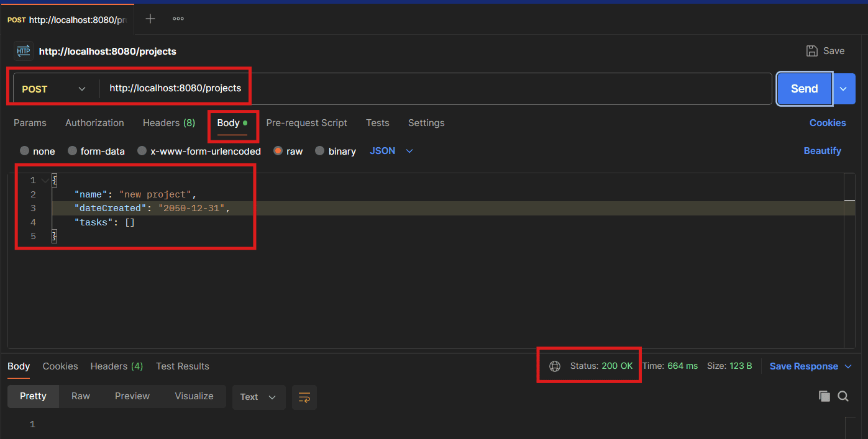The height and width of the screenshot is (439, 868).
Task: Select the Preview response view
Action: click(x=132, y=396)
